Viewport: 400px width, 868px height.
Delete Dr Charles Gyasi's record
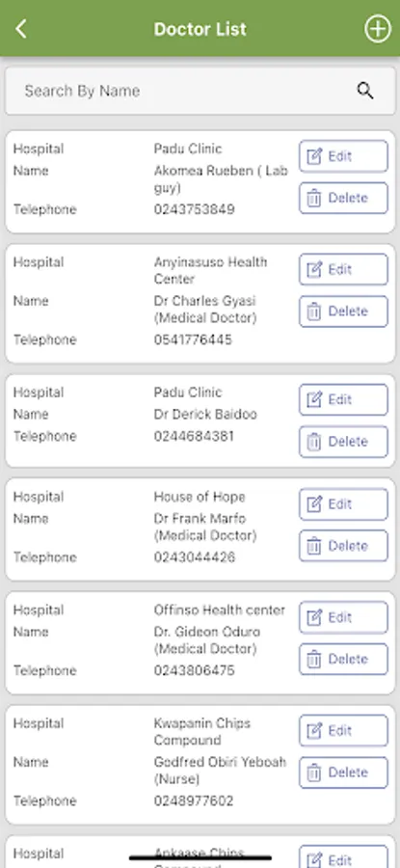[x=343, y=312]
